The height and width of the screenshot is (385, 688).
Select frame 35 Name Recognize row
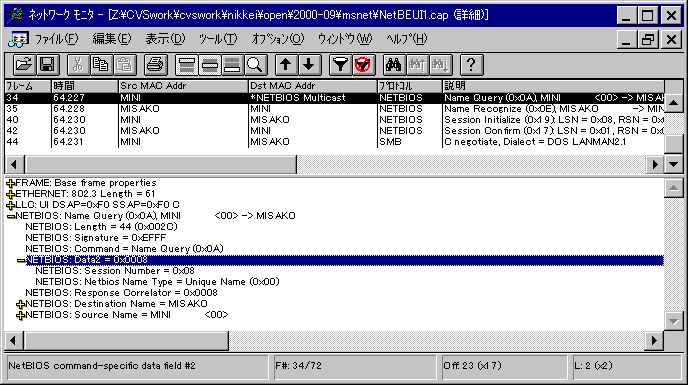pos(334,109)
